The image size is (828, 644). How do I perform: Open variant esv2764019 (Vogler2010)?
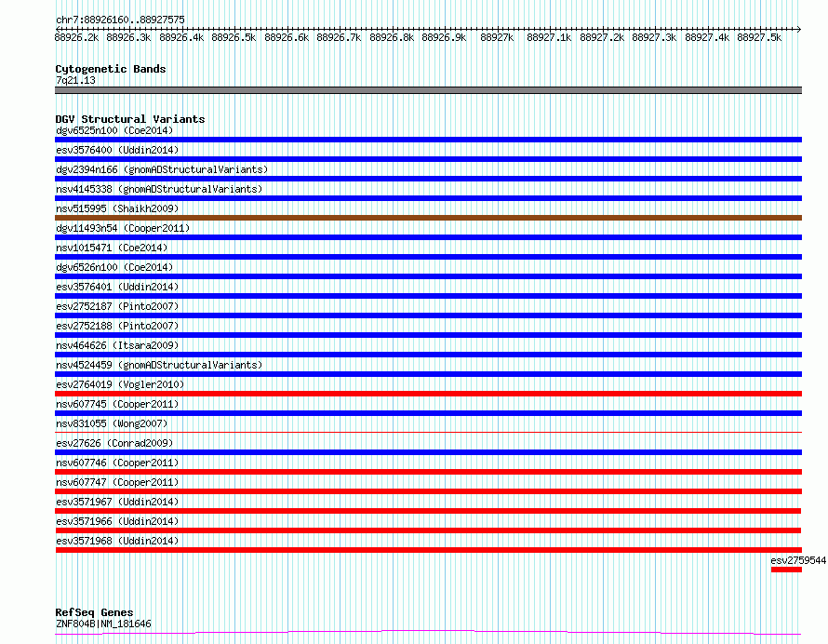click(x=120, y=384)
